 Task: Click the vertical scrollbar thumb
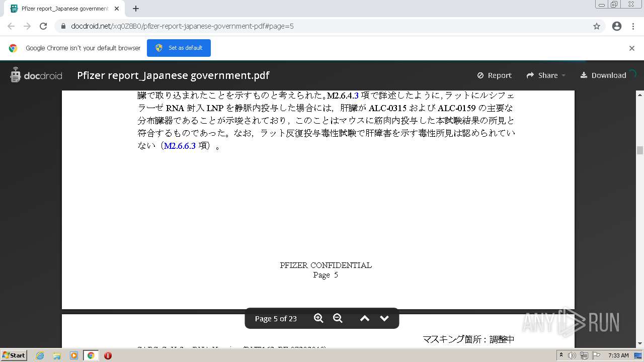[x=640, y=150]
